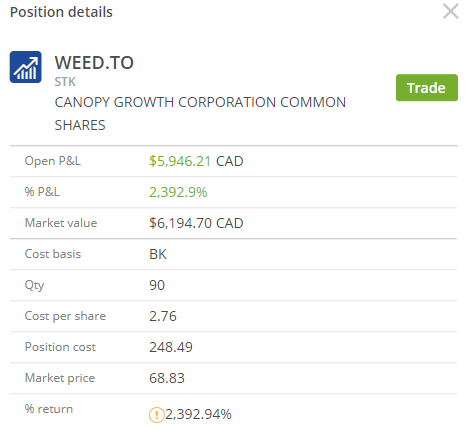Click the Position details heading
This screenshot has width=470, height=429.
61,12
